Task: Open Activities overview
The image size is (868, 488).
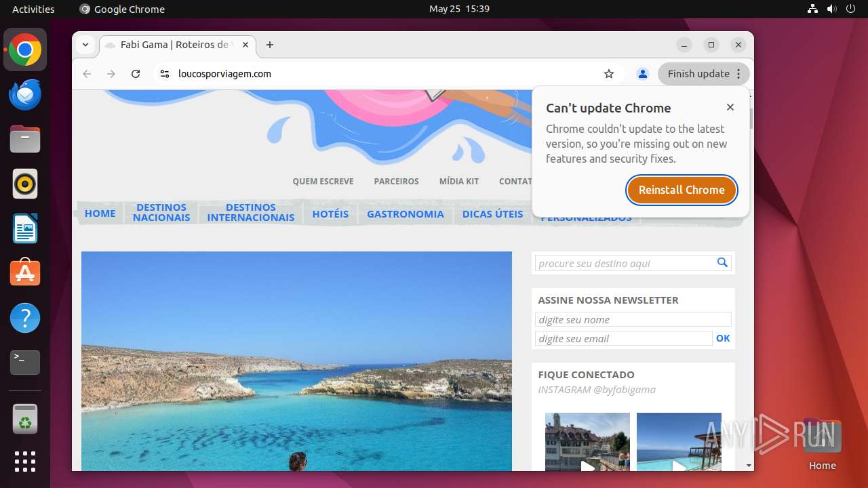Action: (33, 9)
